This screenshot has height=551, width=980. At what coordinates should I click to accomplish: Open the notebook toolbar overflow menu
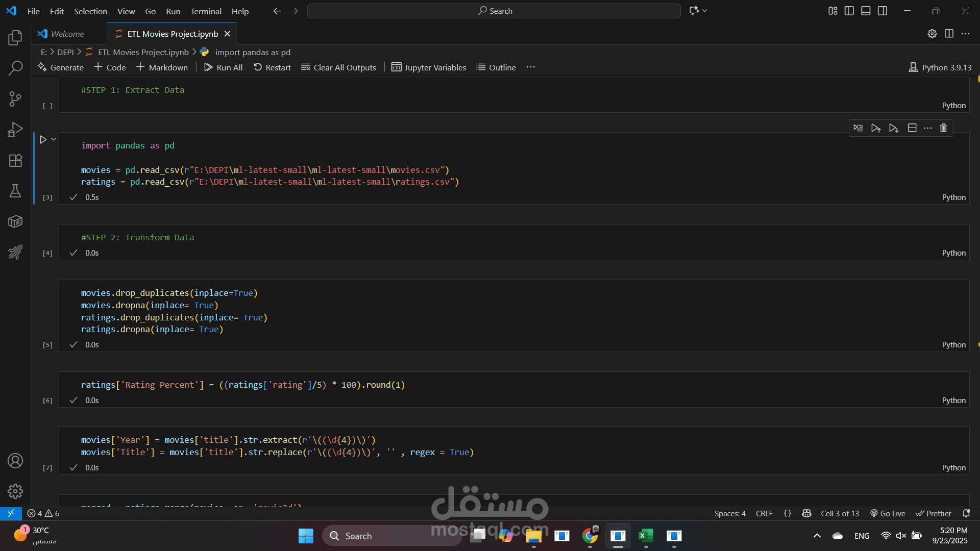pyautogui.click(x=531, y=67)
